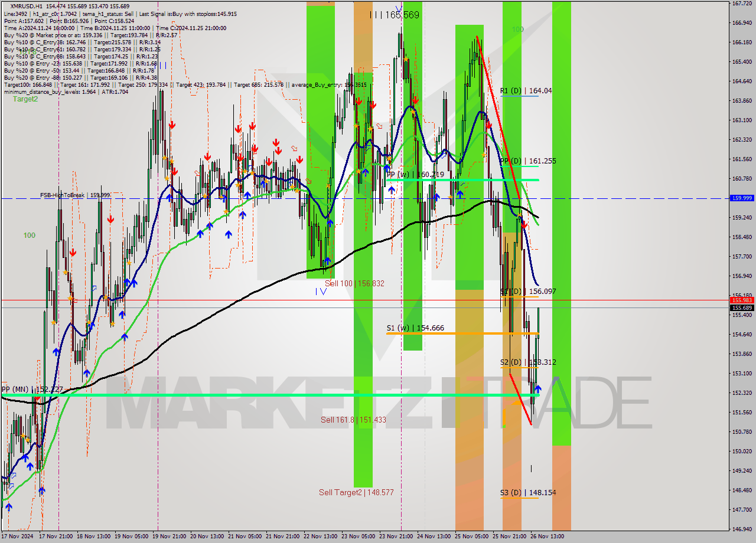Click the red down arrow below the red trendline
756x543 pixels.
coord(524,224)
